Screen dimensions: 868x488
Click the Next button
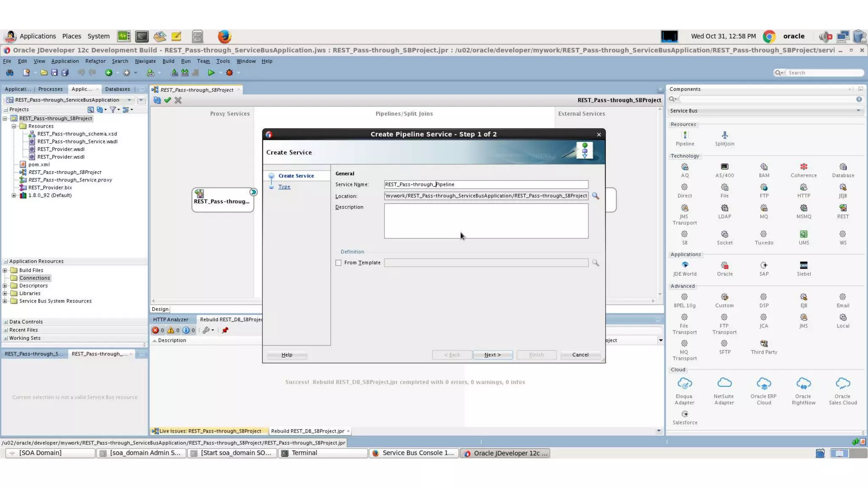tap(492, 355)
